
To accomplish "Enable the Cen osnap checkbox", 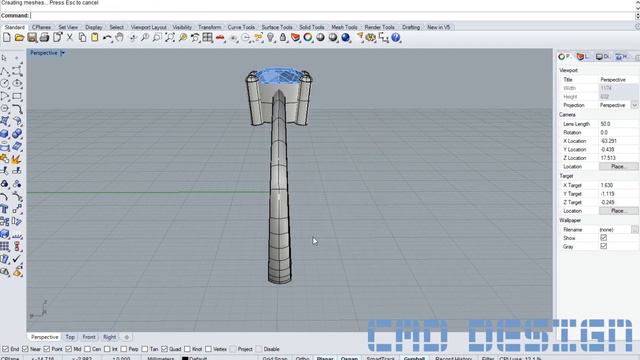I will pos(87,349).
